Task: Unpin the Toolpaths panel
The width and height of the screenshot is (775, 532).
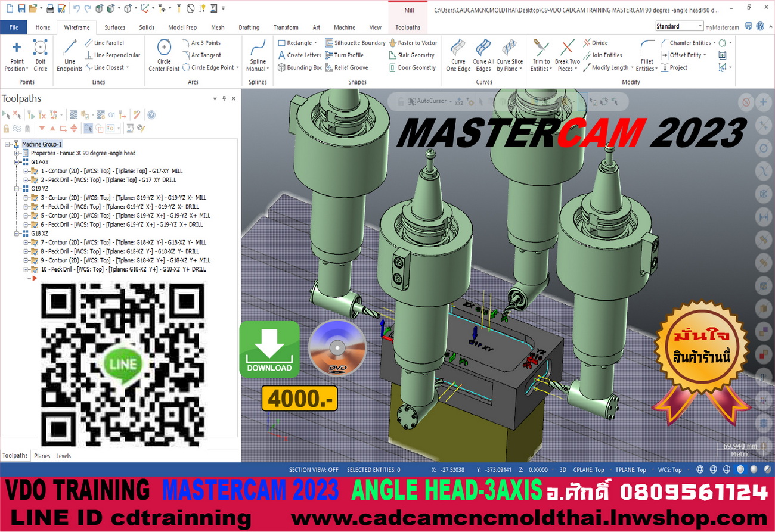Action: click(x=225, y=98)
